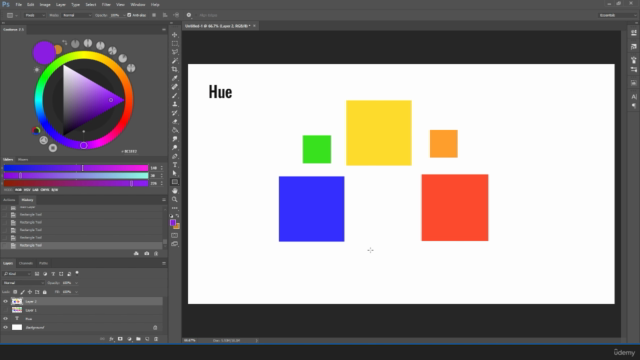Screen dimensions: 640x360
Task: Select the Clone Stamp tool
Action: click(x=175, y=104)
